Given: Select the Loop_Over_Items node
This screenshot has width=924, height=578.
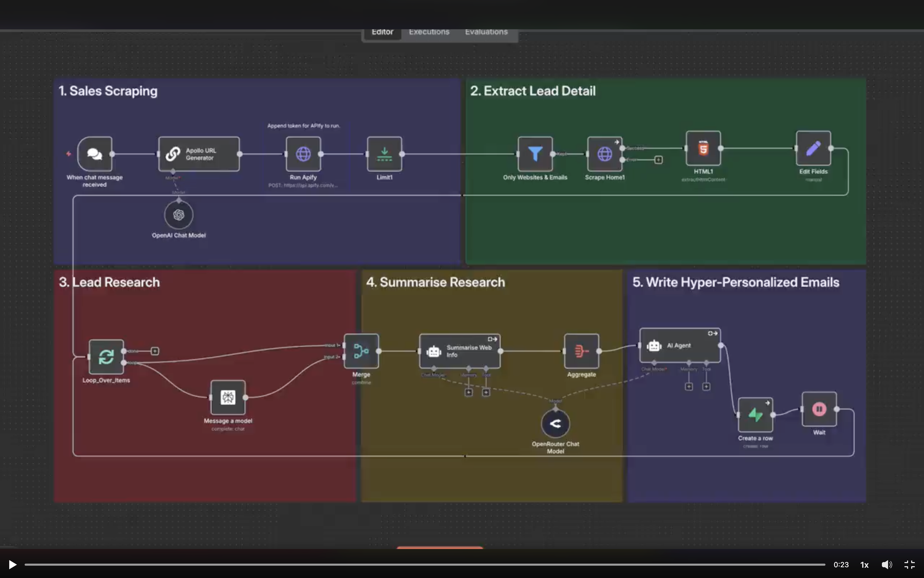Looking at the screenshot, I should 106,357.
